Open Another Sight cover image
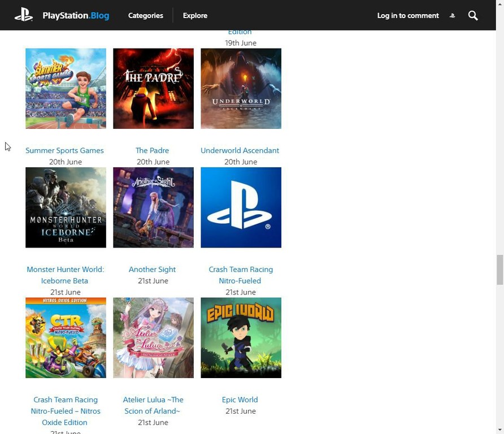Viewport: 504px width, 434px height. coord(153,207)
